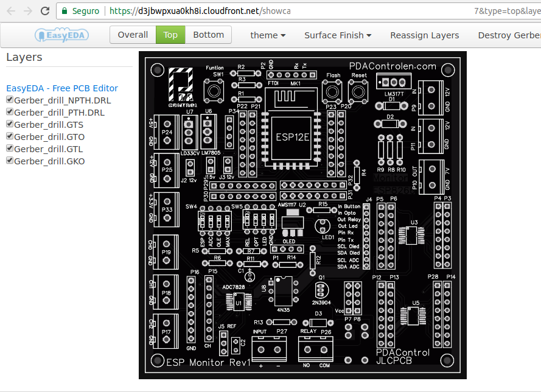This screenshot has height=392, width=541.
Task: Click the Destroy Gerber option
Action: pyautogui.click(x=509, y=35)
